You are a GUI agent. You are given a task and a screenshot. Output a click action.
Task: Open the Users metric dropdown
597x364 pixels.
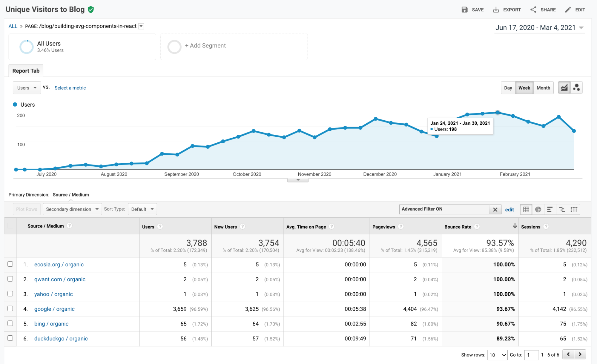tap(27, 88)
